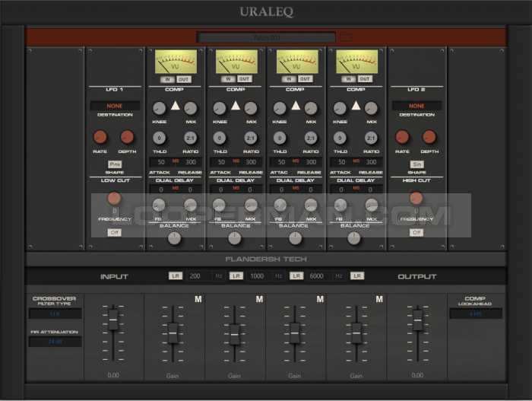Click the DUAL DELAY FB knob on first band
The image size is (532, 401).
158,205
